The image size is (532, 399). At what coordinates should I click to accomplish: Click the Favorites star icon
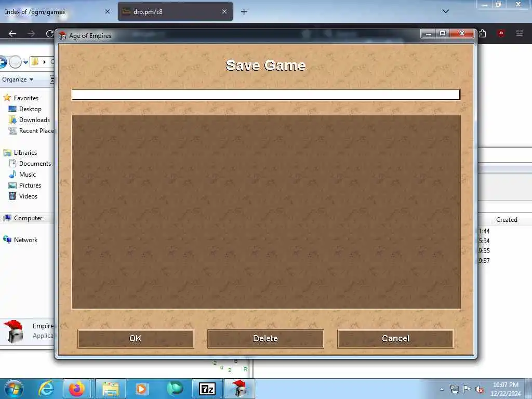coord(7,98)
